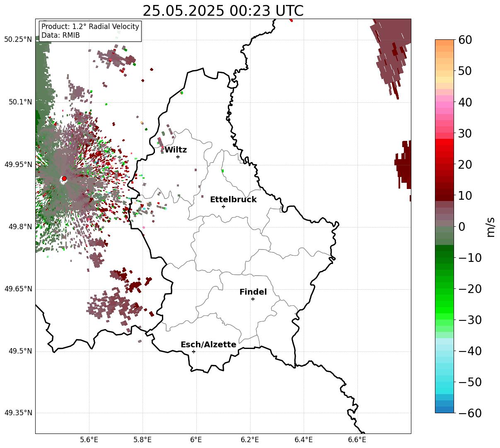Click the Wiltz station cross marker

coord(178,157)
